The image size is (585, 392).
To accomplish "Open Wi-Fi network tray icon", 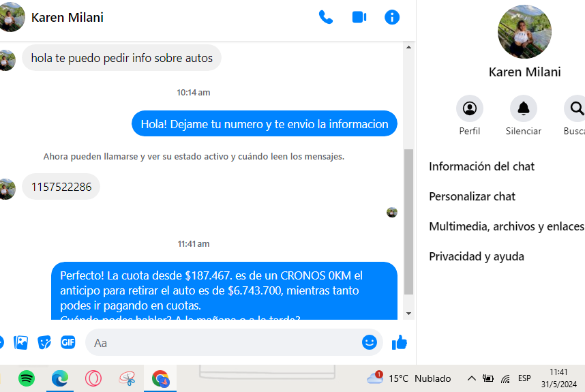I will [505, 379].
